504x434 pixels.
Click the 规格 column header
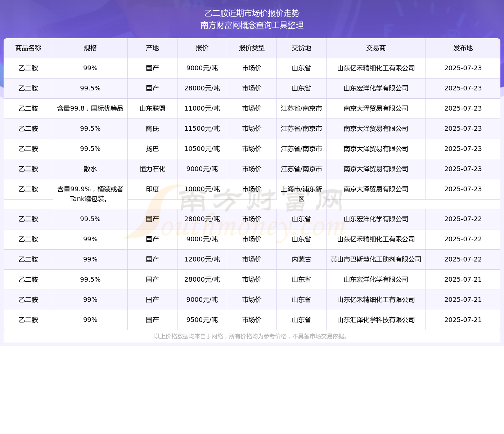(90, 48)
